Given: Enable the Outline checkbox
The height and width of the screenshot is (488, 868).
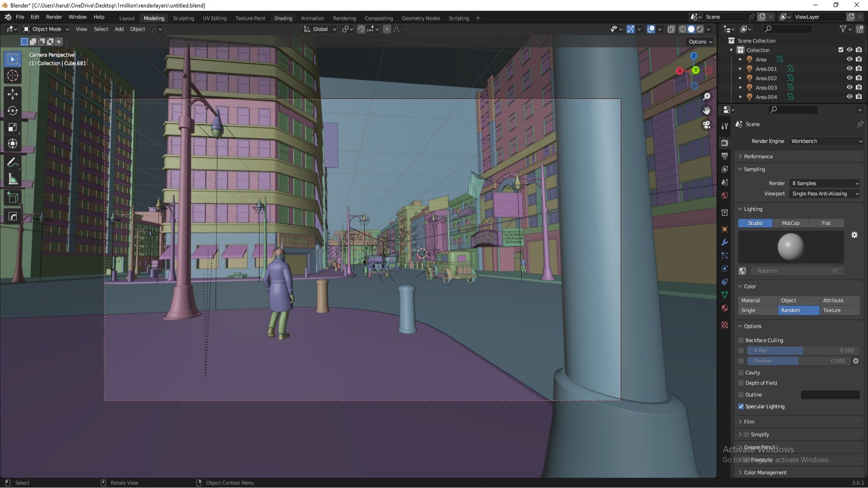Looking at the screenshot, I should click(741, 395).
